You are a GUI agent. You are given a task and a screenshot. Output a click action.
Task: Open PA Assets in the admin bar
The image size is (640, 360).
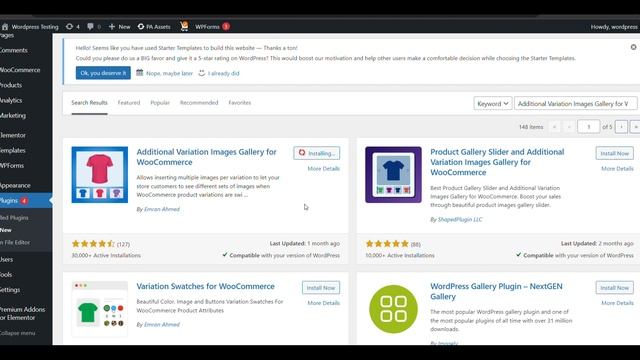click(154, 27)
